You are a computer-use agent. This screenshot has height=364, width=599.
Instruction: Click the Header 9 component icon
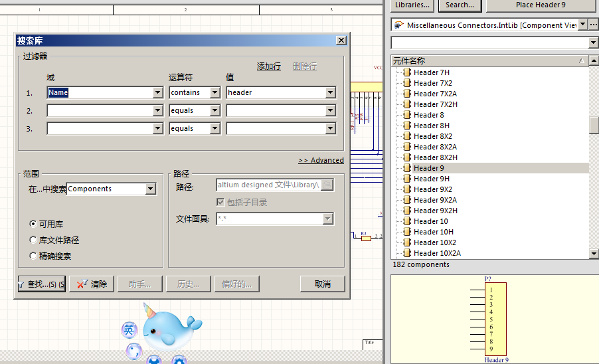click(x=407, y=168)
